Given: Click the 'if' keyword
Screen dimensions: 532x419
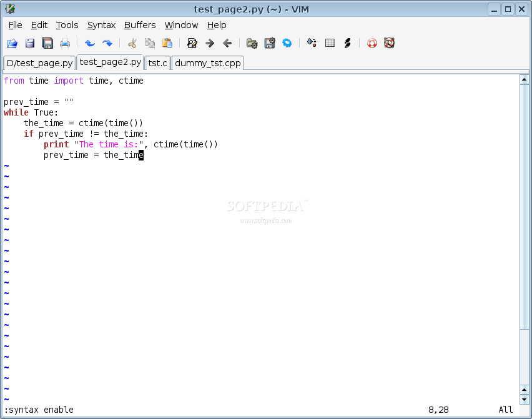Looking at the screenshot, I should (x=29, y=134).
